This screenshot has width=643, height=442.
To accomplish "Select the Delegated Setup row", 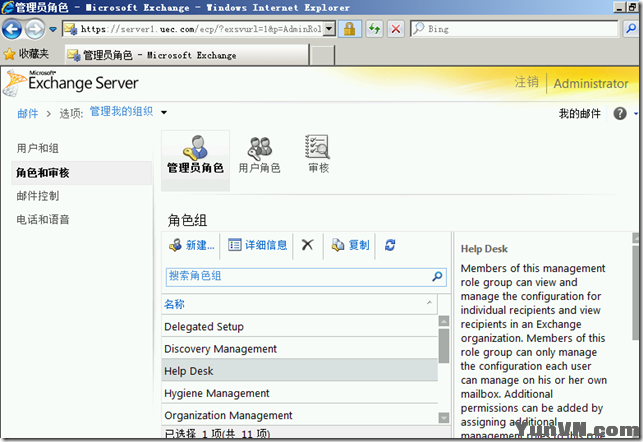I will [300, 327].
